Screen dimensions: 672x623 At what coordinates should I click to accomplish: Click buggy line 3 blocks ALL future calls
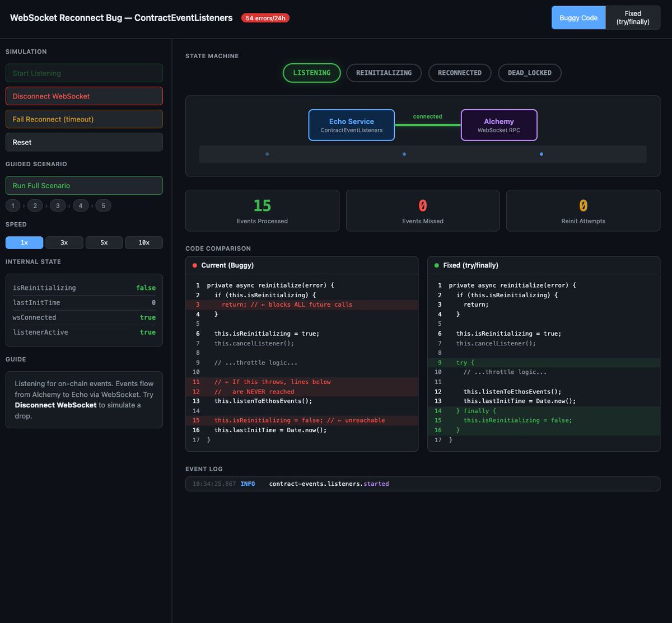tap(302, 305)
